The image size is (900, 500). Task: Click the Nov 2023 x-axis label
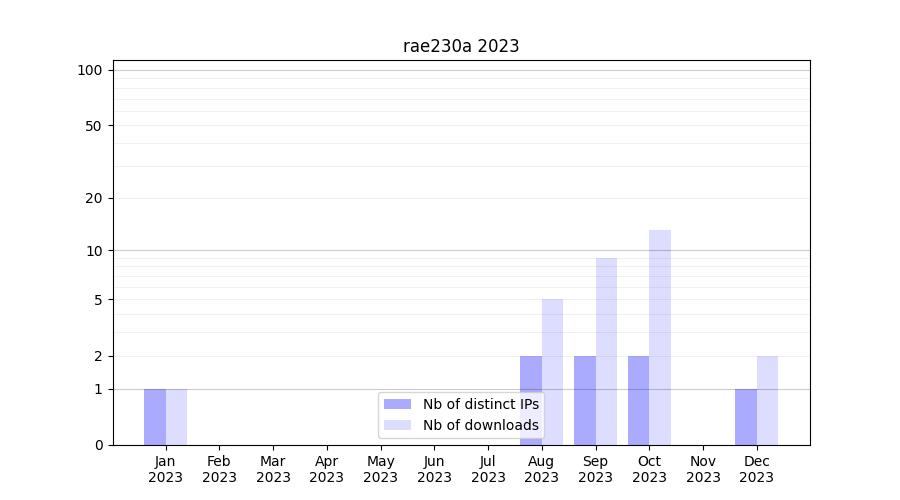[703, 469]
